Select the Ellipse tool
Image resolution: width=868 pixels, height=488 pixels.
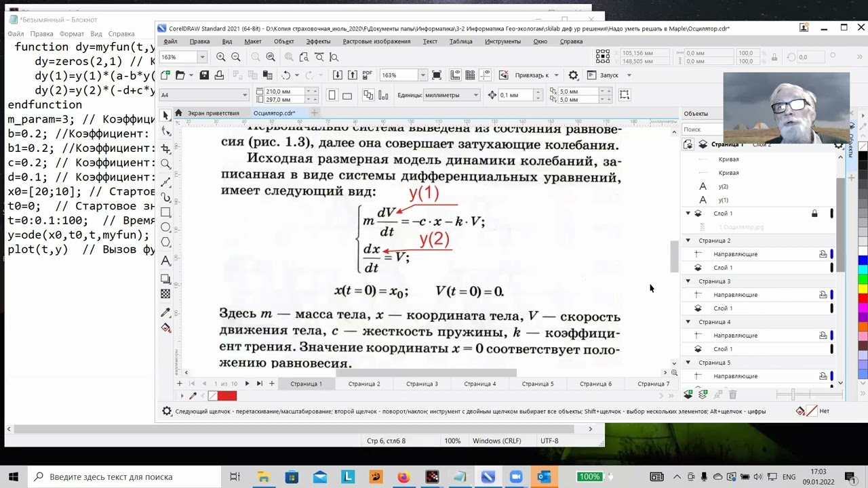click(165, 228)
